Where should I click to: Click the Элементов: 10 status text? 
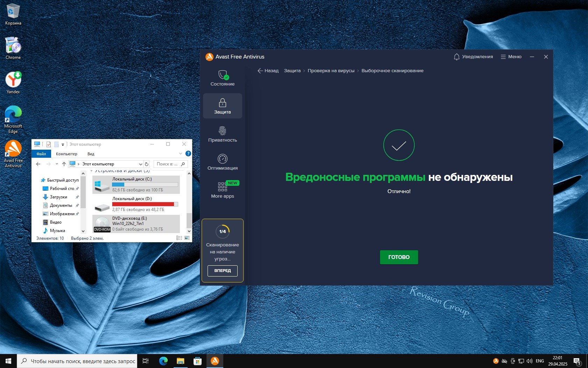(50, 238)
